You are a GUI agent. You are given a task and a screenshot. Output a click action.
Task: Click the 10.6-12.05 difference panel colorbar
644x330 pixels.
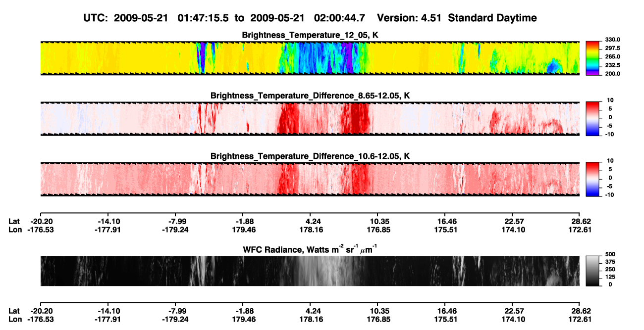592,178
